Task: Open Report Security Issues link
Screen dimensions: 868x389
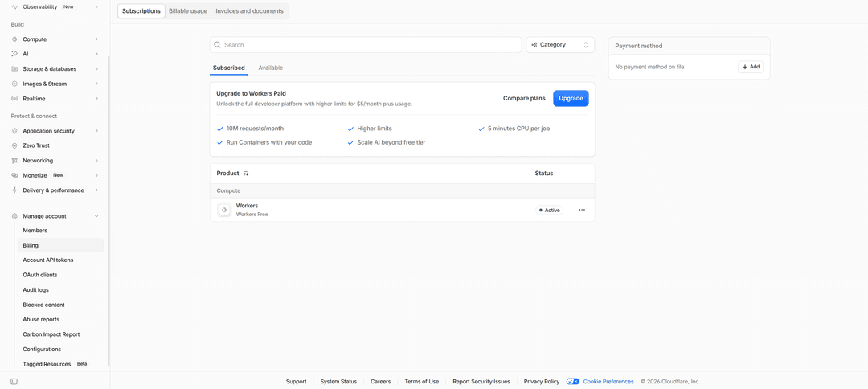Action: point(481,382)
